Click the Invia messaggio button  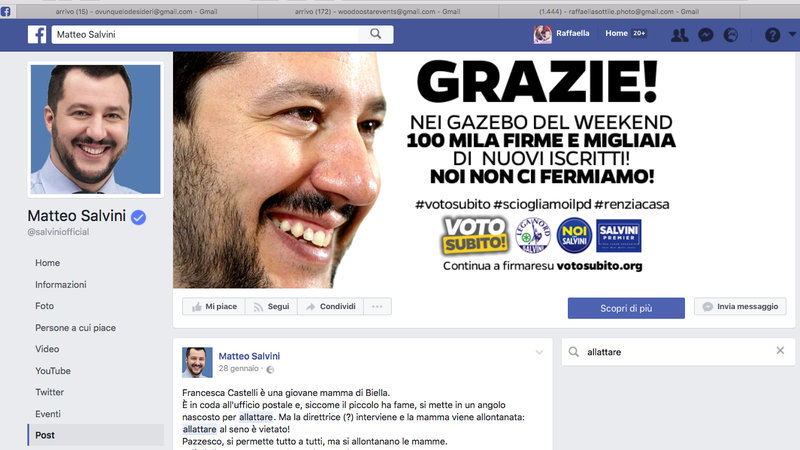point(740,307)
